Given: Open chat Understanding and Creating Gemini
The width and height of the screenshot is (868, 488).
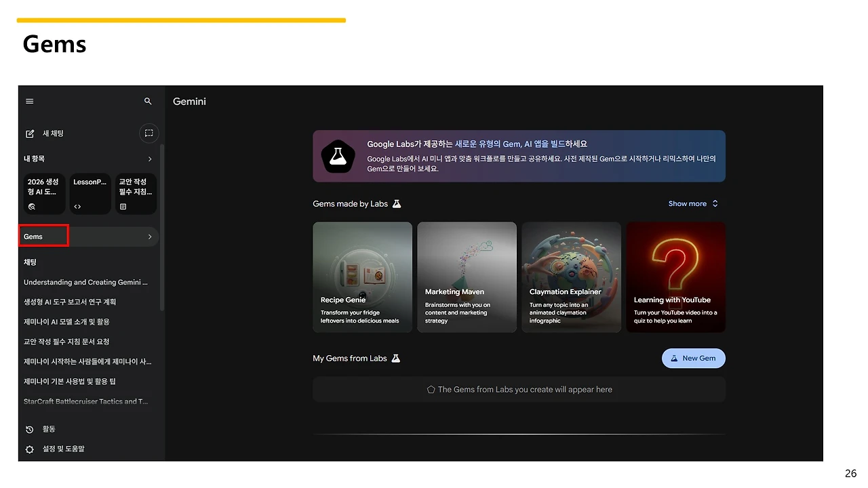Looking at the screenshot, I should click(85, 282).
